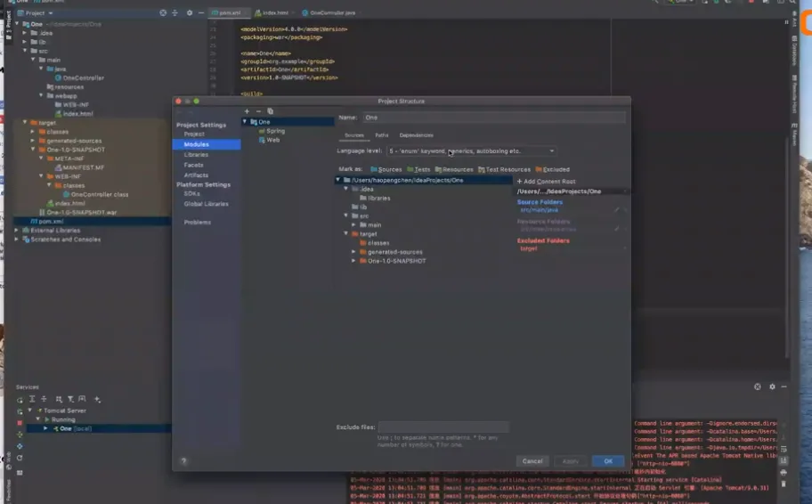Mark folder as Tests

[x=418, y=169]
